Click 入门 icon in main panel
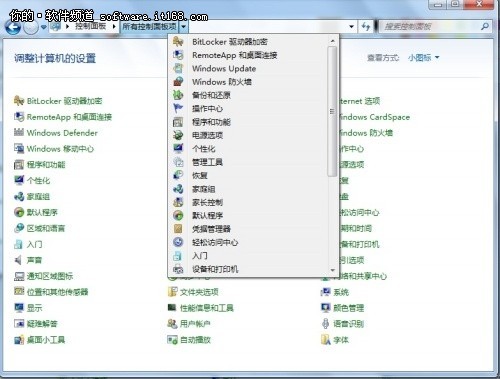Viewport: 500px width, 379px height. coord(18,244)
